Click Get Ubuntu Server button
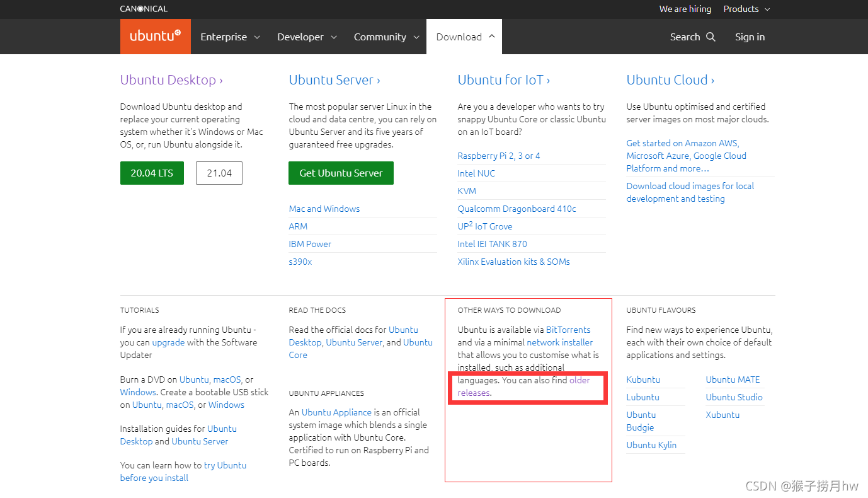Image resolution: width=868 pixels, height=498 pixels. click(x=341, y=173)
